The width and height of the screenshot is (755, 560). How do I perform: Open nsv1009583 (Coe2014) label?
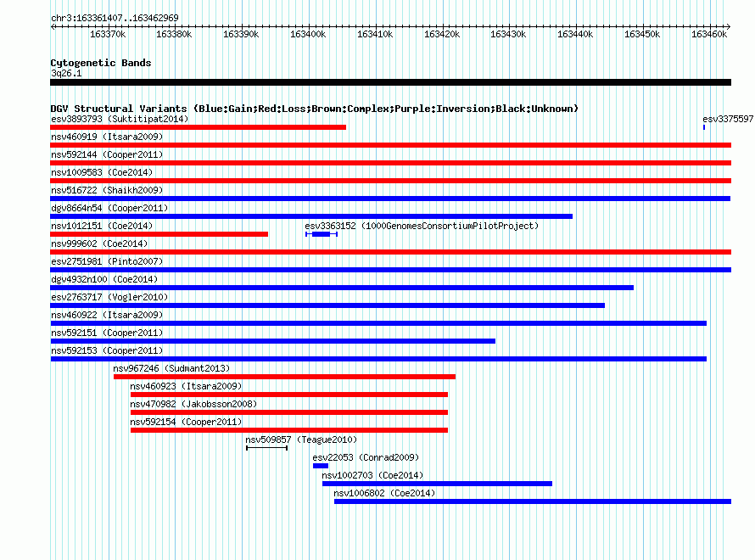click(102, 172)
